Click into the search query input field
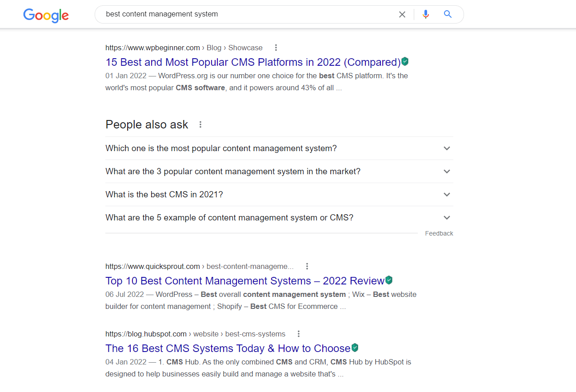Screen dimensions: 576x392 point(249,14)
